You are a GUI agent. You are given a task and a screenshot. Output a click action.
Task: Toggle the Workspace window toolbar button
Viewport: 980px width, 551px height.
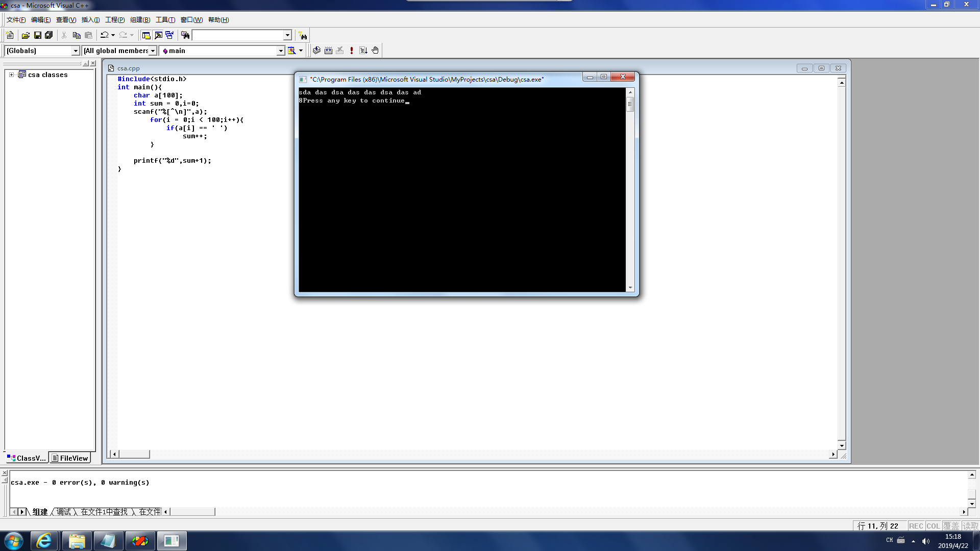(146, 35)
